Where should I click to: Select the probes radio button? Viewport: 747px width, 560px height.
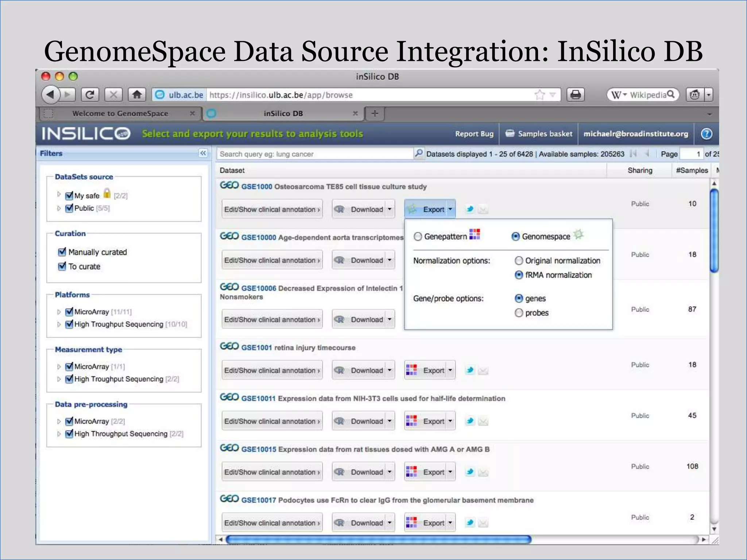[x=519, y=313]
